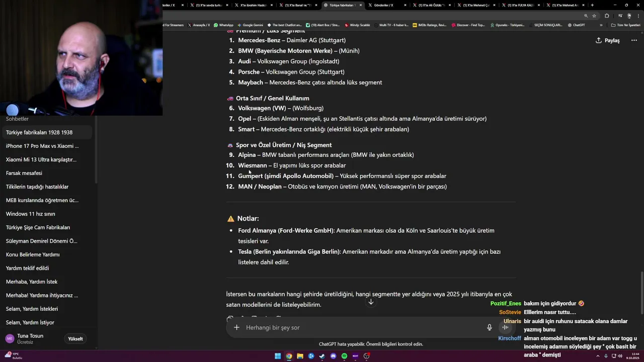The image size is (644, 362).
Task: Open chat 'Türkiye Şişe Cam Fabrikaları'
Action: (x=46, y=227)
